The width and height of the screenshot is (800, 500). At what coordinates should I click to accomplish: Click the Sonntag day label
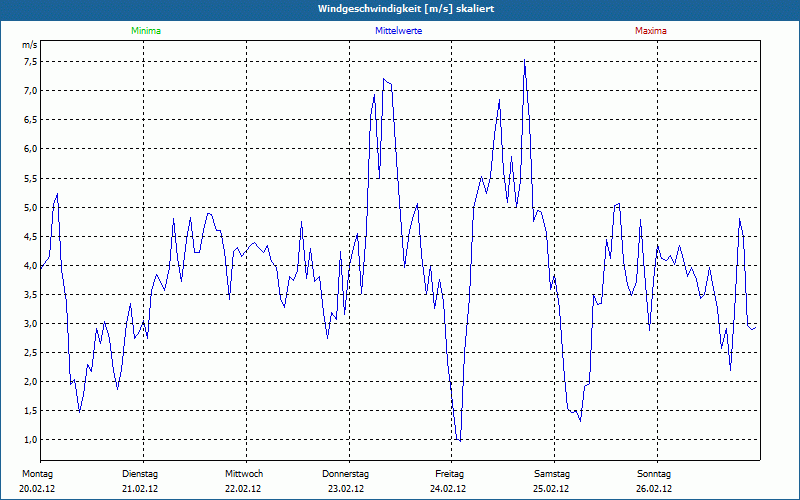coord(654,474)
